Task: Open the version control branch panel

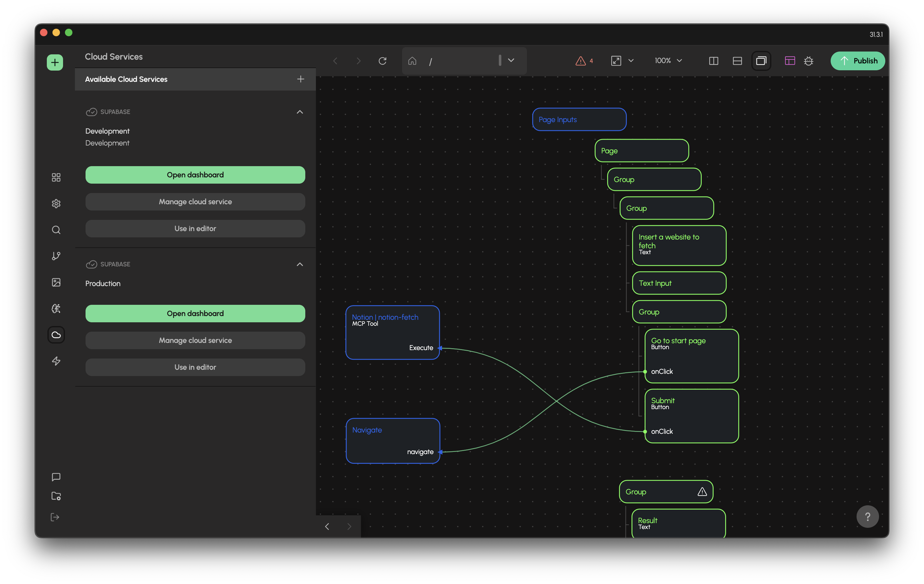Action: click(56, 256)
